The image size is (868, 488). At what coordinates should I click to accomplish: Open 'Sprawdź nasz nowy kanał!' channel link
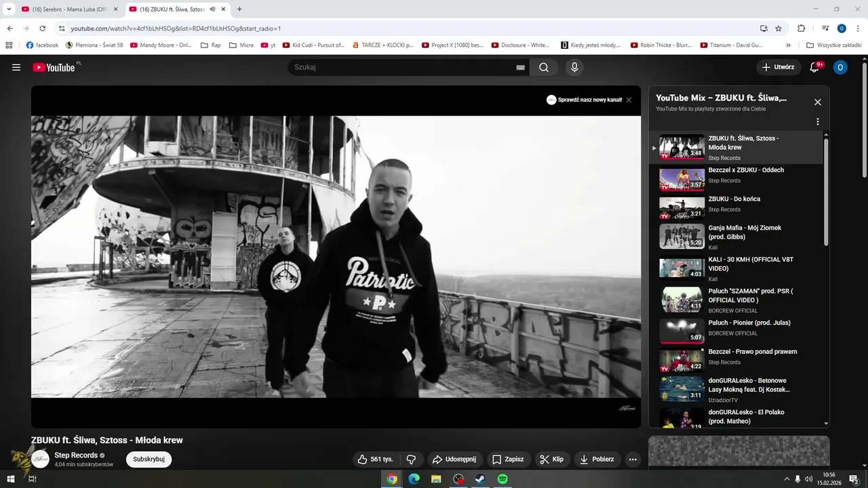pos(585,100)
